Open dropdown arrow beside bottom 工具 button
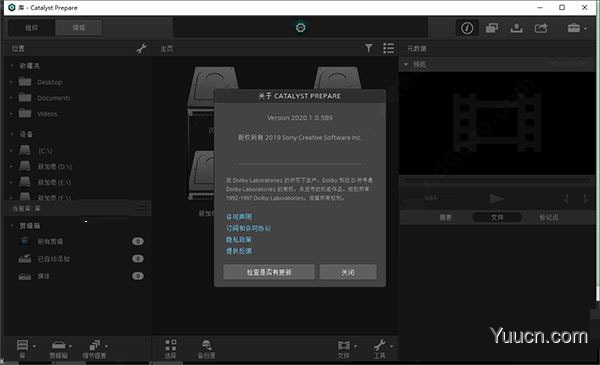The height and width of the screenshot is (365, 600). (x=391, y=346)
